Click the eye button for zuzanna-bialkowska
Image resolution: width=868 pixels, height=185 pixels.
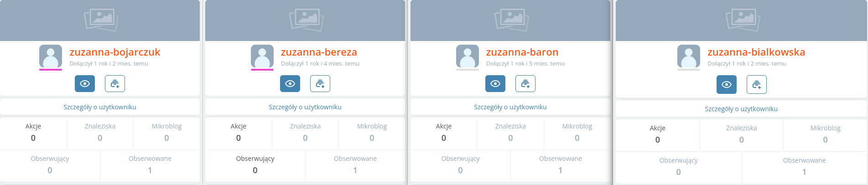(x=727, y=85)
